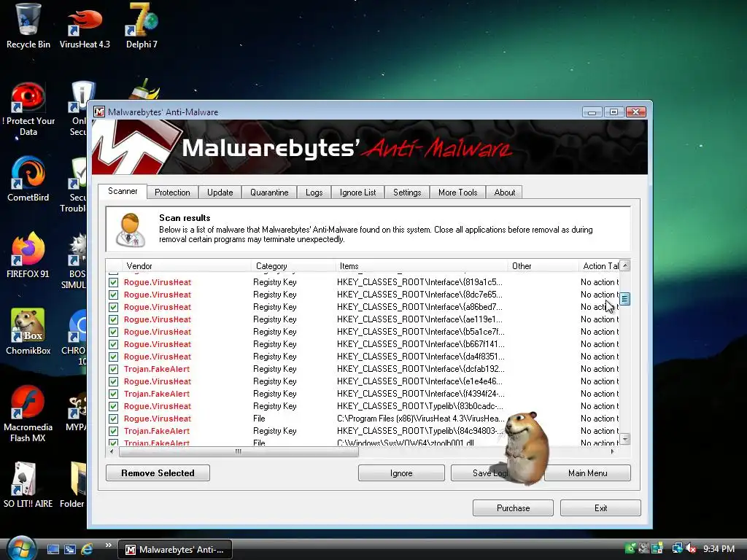The image size is (747, 560).
Task: Click the network tray icon
Action: (676, 549)
